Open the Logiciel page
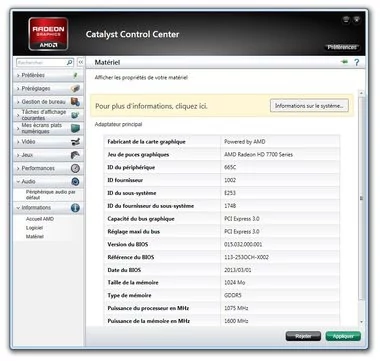The height and width of the screenshot is (361, 380). [x=34, y=228]
